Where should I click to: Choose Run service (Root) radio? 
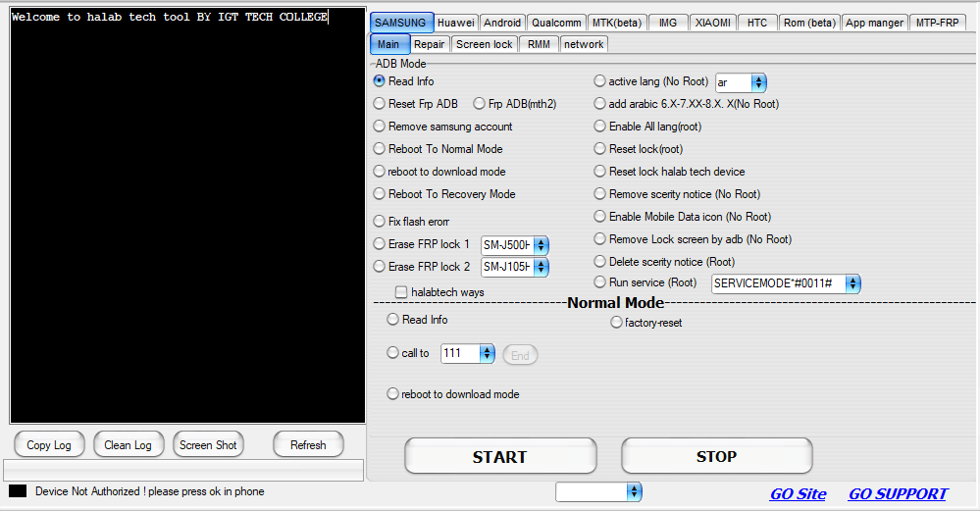click(599, 282)
